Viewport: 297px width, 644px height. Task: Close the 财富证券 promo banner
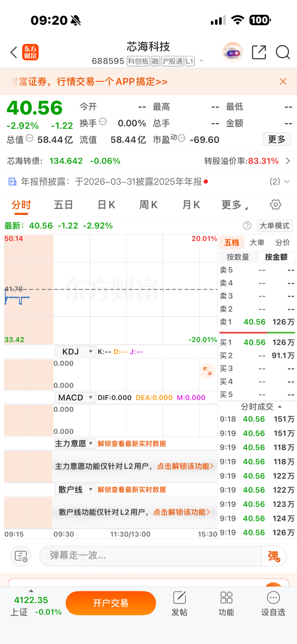(x=283, y=81)
